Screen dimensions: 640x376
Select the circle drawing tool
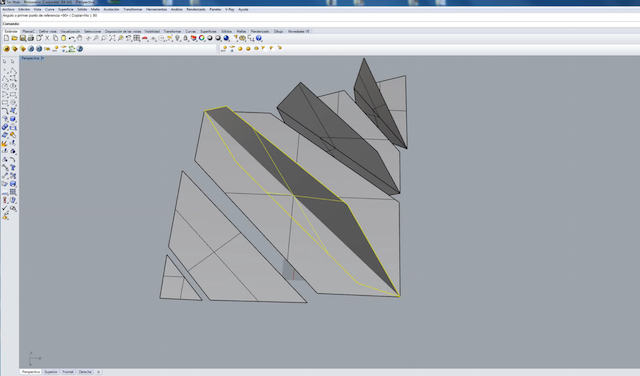coord(5,86)
